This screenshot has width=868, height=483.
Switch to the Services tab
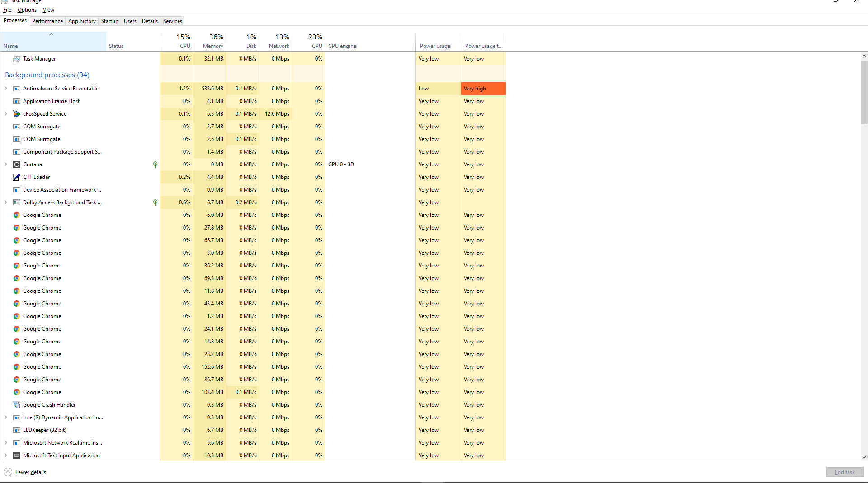(x=173, y=21)
